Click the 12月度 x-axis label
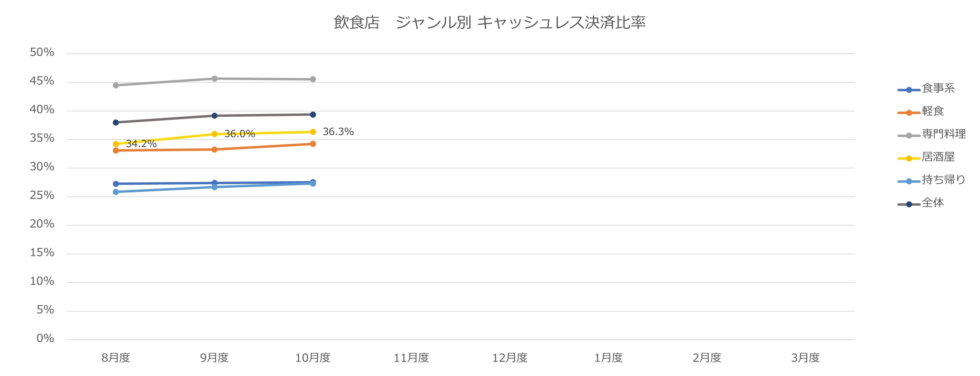 click(510, 358)
